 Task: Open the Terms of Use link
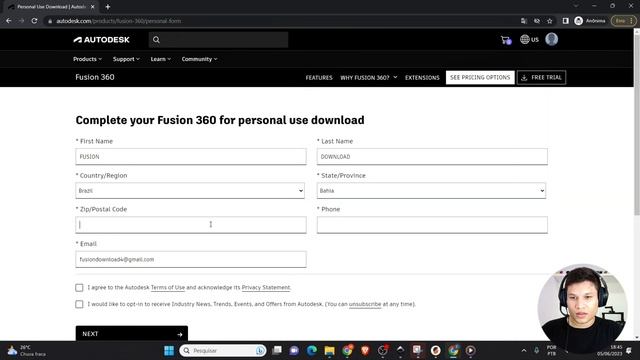click(x=168, y=287)
